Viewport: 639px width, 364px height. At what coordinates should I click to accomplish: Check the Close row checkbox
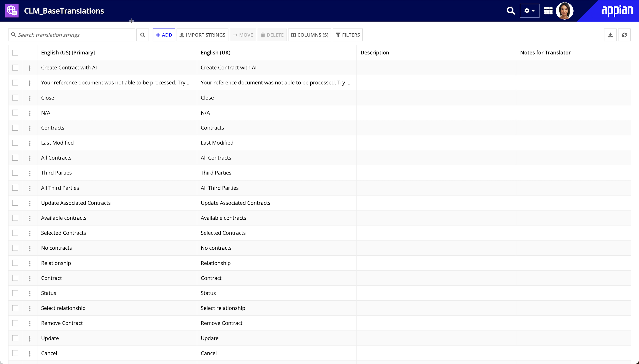pyautogui.click(x=15, y=97)
